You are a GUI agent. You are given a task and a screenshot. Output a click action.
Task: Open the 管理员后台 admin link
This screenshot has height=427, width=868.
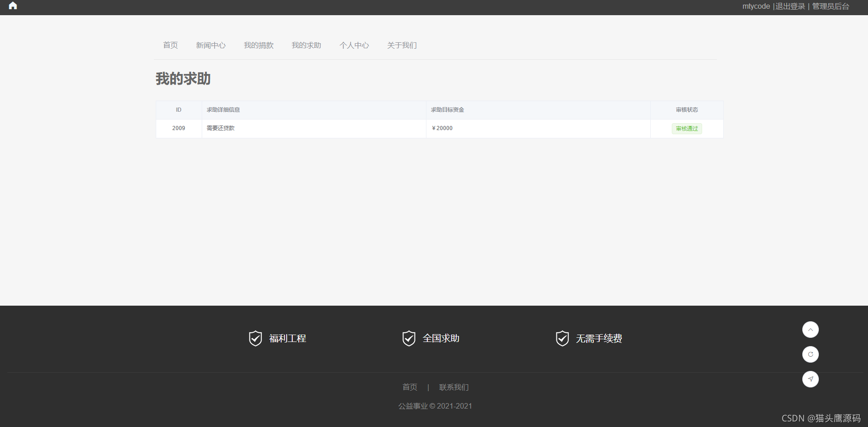point(831,6)
